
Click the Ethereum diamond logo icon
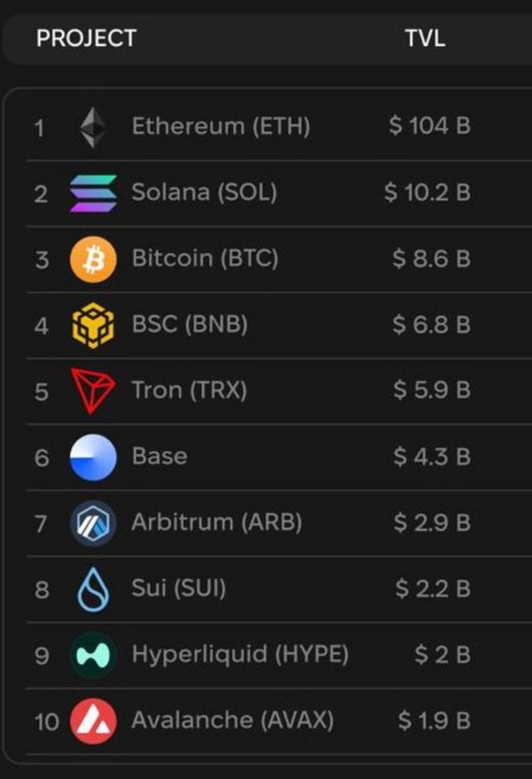click(94, 127)
